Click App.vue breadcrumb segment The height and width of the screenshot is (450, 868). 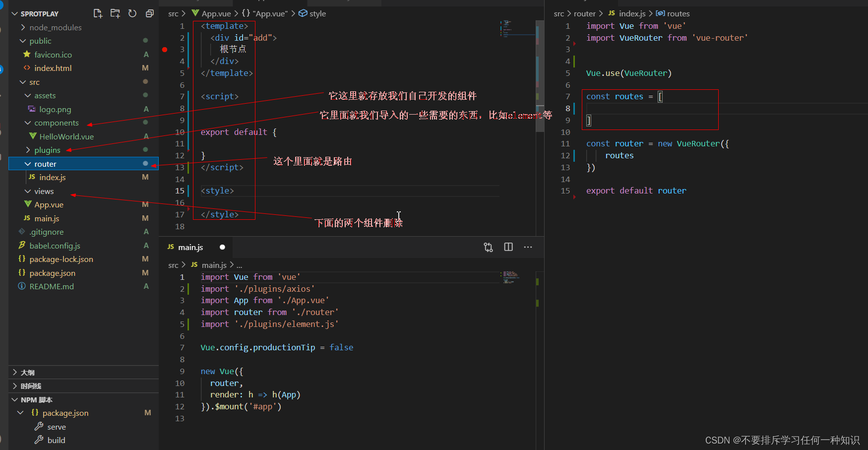(x=216, y=14)
